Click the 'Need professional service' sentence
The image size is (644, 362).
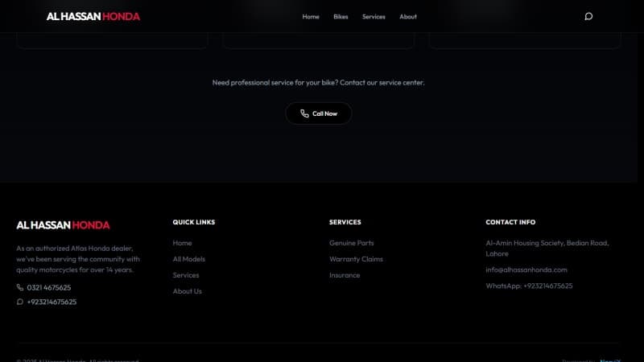pyautogui.click(x=318, y=83)
